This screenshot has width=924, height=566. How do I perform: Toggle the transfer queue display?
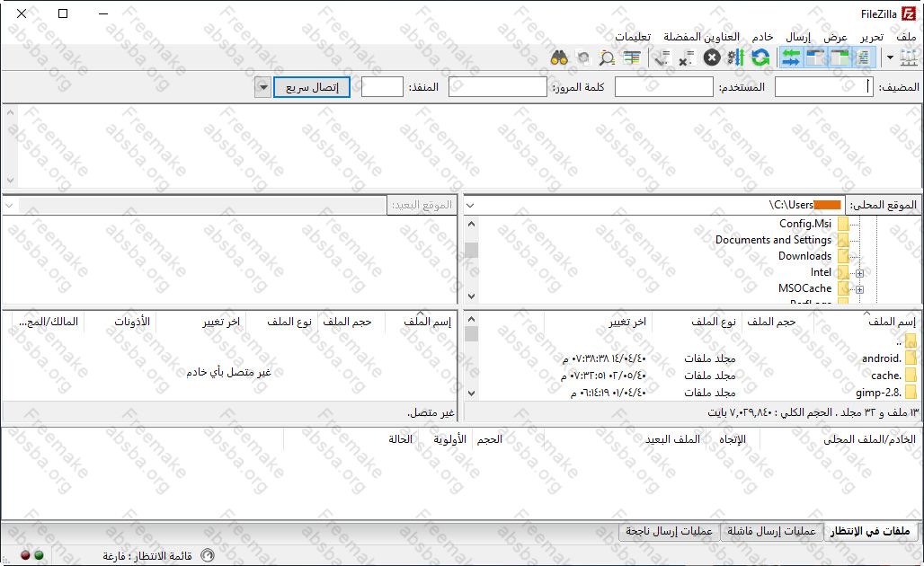coord(791,57)
